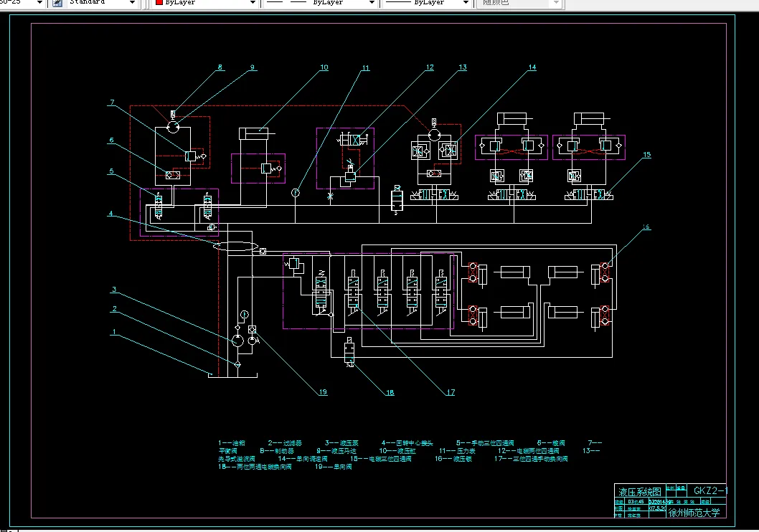Select callout number 17 label
Image resolution: width=759 pixels, height=532 pixels.
[x=451, y=392]
